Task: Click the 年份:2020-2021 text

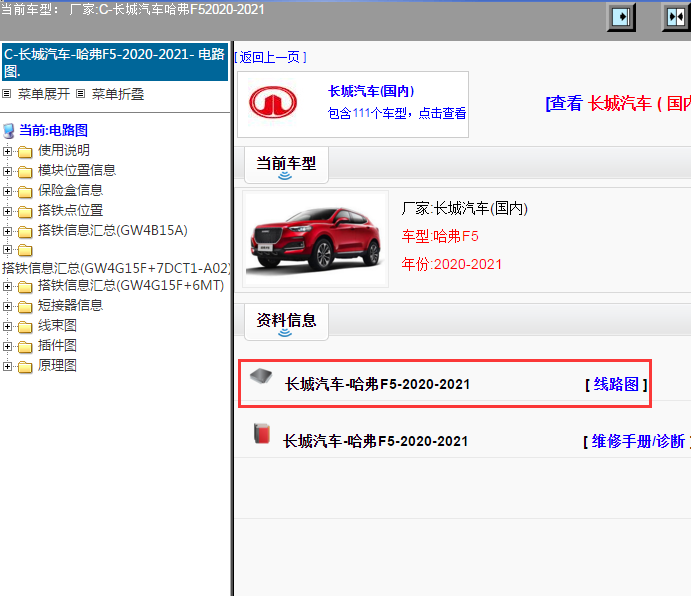Action: (x=452, y=264)
